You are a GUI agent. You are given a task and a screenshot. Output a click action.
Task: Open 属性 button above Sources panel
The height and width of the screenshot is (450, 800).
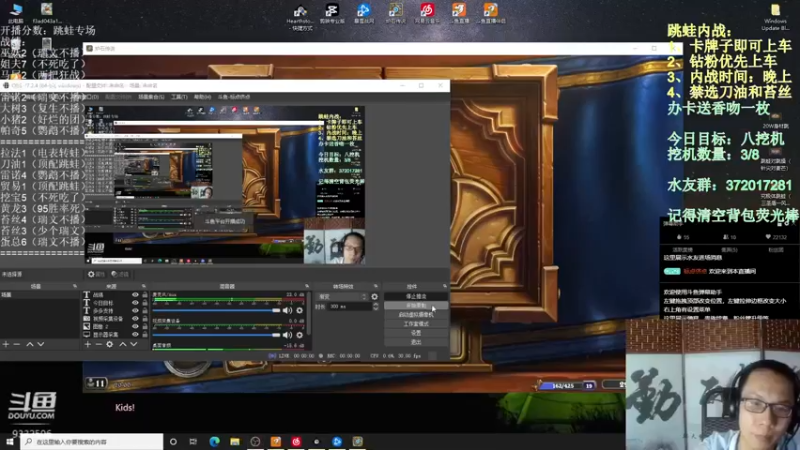point(96,274)
